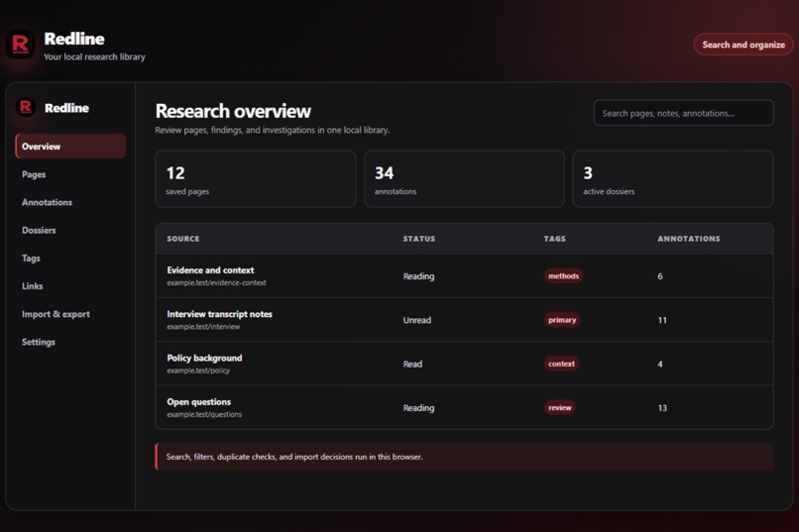This screenshot has width=799, height=532.
Task: Click the browser-local search notice banner
Action: pos(464,457)
